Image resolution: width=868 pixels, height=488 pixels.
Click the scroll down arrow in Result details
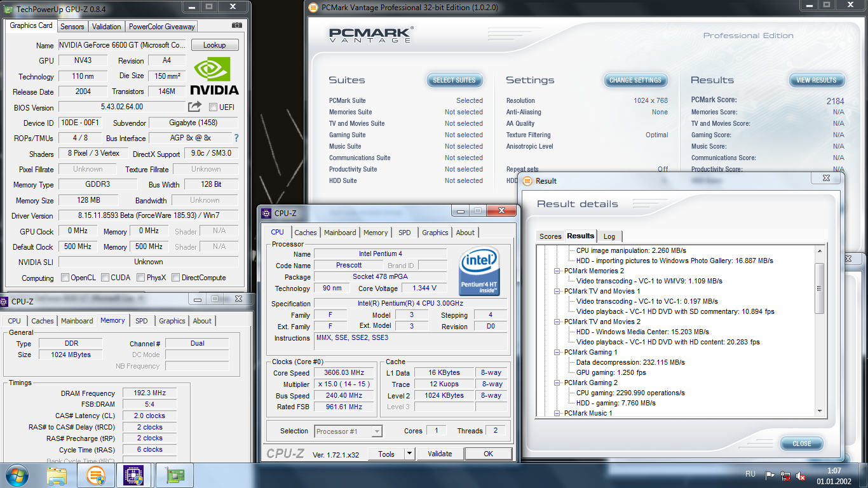pos(819,412)
